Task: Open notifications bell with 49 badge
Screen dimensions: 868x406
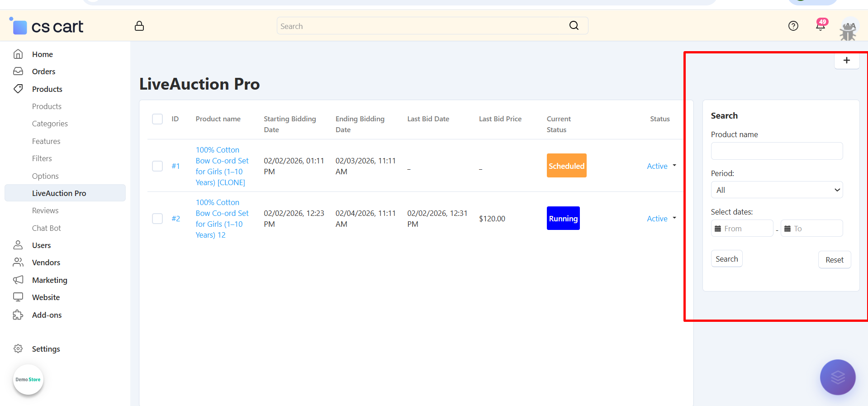Action: pyautogui.click(x=820, y=26)
